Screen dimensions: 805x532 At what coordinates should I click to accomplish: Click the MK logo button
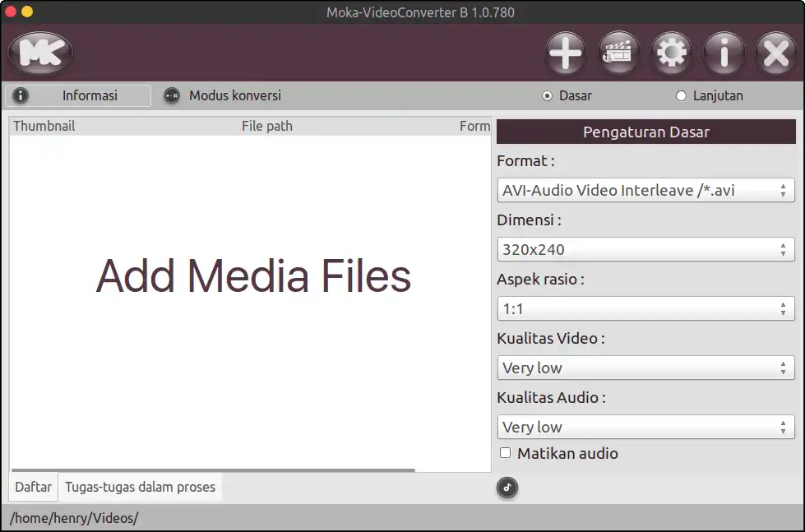coord(40,53)
